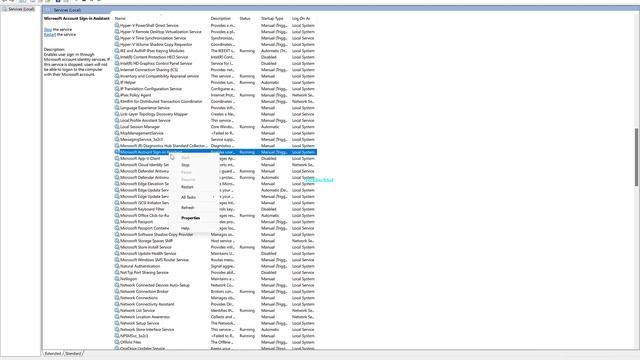The width and height of the screenshot is (640, 360).
Task: Select Microsoft (R) Diagnostics Hub Standard Collector row
Action: (x=216, y=146)
